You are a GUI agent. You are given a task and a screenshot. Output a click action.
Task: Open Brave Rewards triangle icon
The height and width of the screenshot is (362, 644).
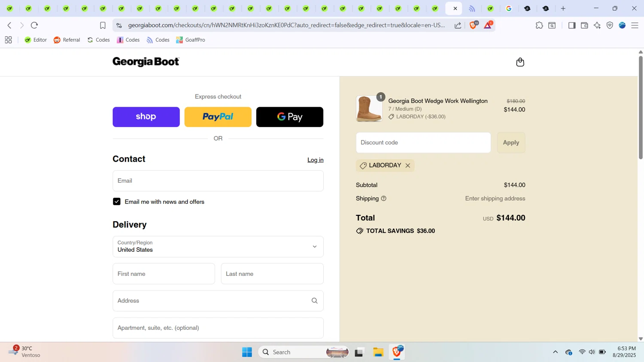(x=488, y=25)
